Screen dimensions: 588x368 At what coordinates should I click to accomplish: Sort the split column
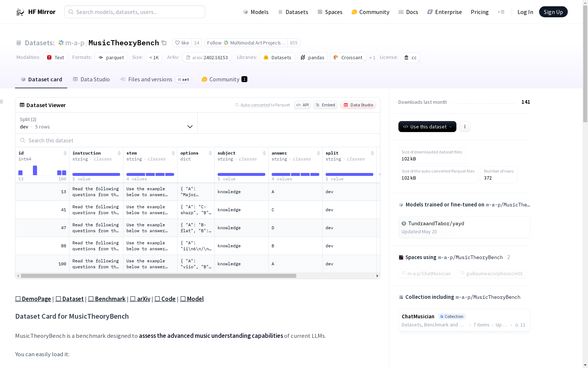[372, 153]
